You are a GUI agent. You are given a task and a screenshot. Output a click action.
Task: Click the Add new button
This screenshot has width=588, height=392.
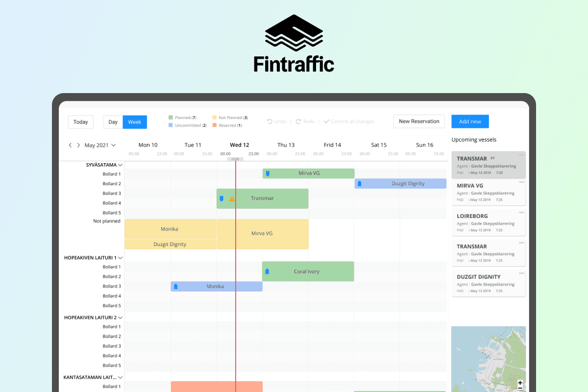470,122
